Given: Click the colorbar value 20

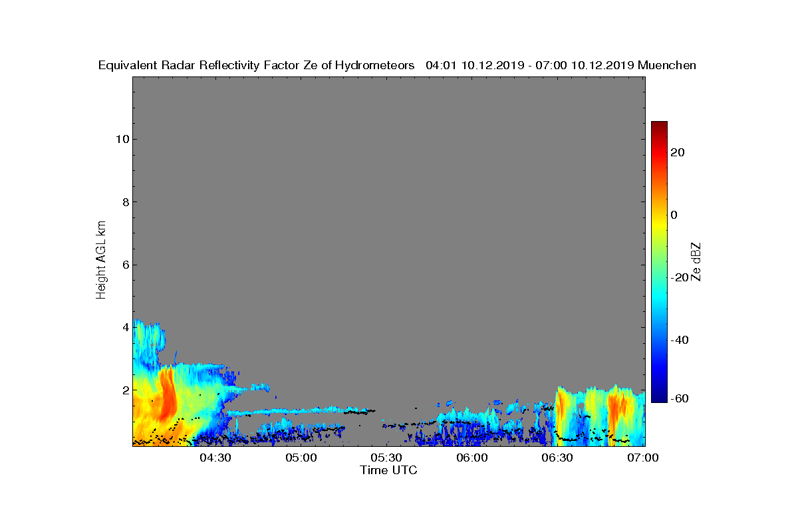Looking at the screenshot, I should tap(678, 152).
